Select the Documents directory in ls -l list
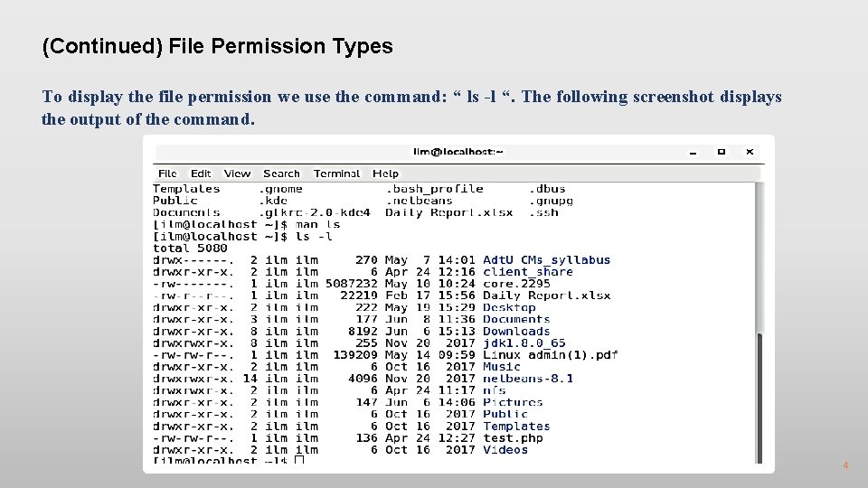This screenshot has width=868, height=488. click(516, 319)
